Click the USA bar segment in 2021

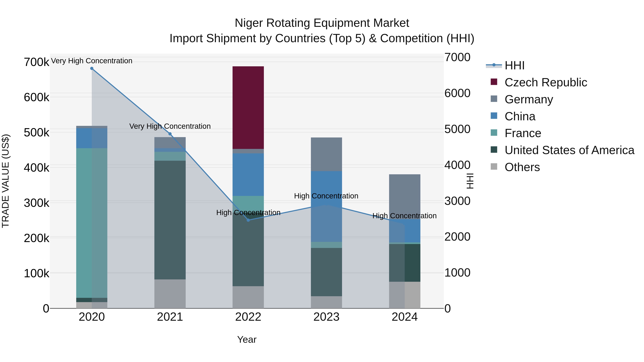pyautogui.click(x=170, y=220)
